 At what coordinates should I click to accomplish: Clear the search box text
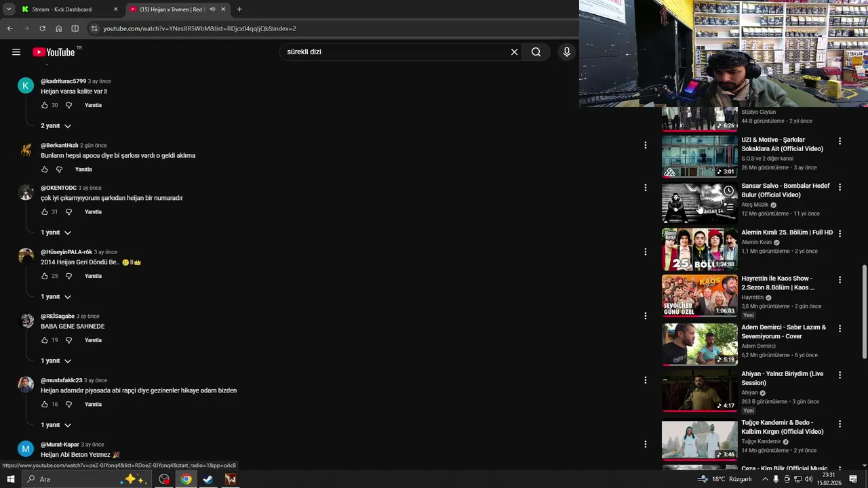pyautogui.click(x=514, y=52)
